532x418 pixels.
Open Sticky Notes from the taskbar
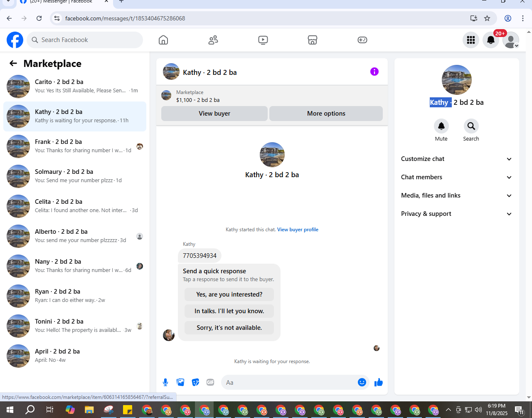[128, 410]
